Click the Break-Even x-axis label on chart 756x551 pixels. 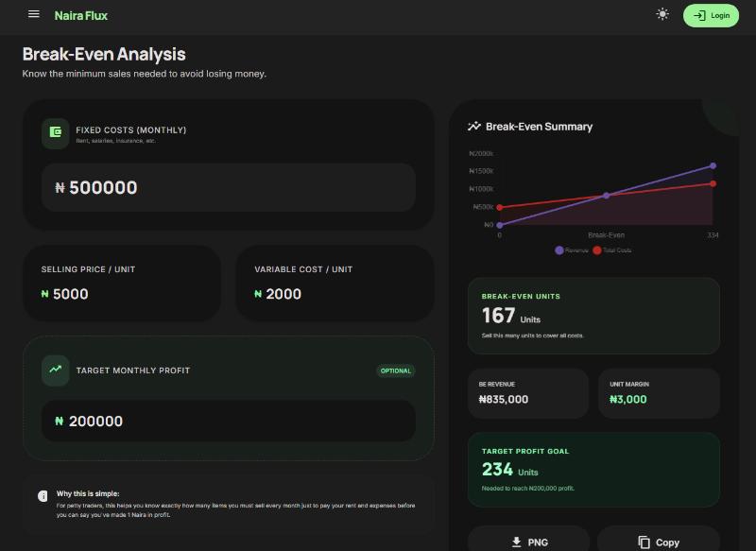(x=606, y=235)
